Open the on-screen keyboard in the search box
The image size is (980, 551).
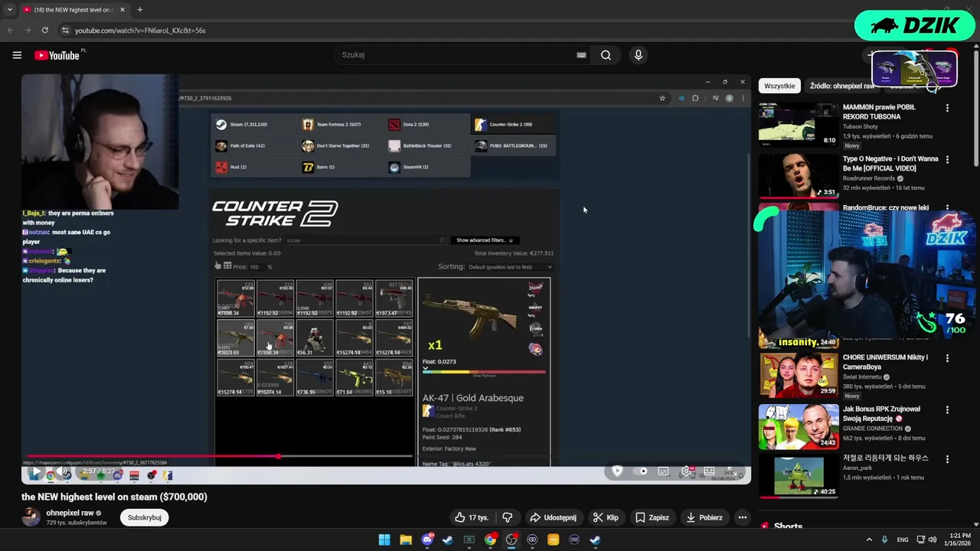coord(581,55)
